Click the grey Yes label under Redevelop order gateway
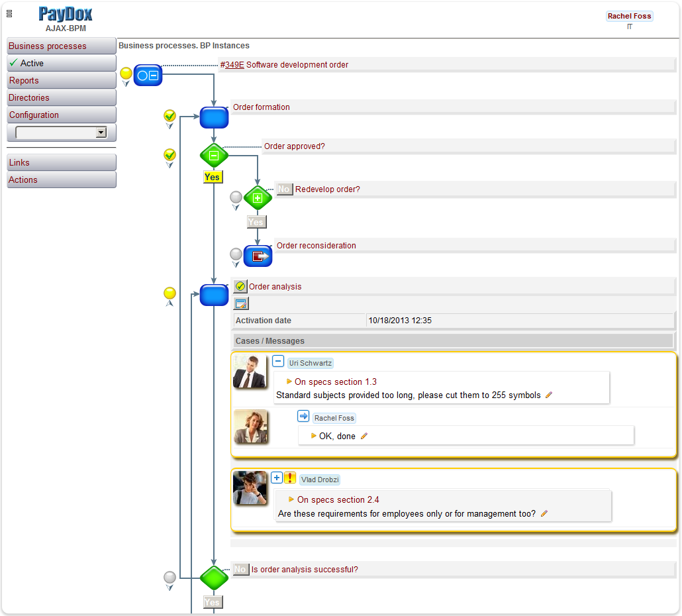This screenshot has height=616, width=682. 256,223
